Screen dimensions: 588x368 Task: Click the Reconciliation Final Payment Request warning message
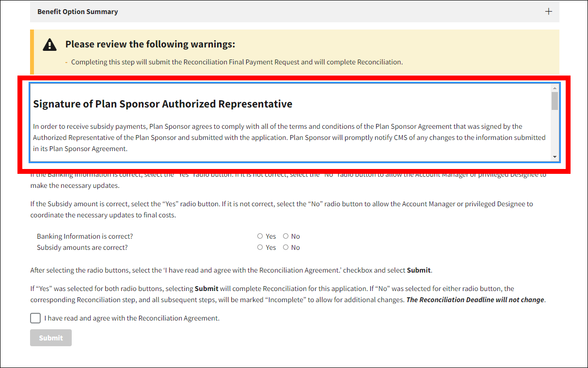[237, 62]
